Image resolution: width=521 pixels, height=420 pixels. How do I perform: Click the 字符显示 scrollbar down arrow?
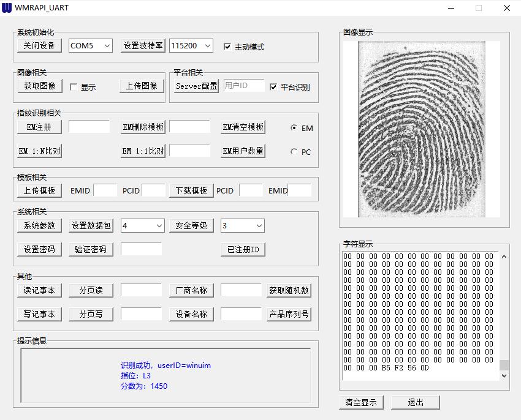tap(504, 376)
